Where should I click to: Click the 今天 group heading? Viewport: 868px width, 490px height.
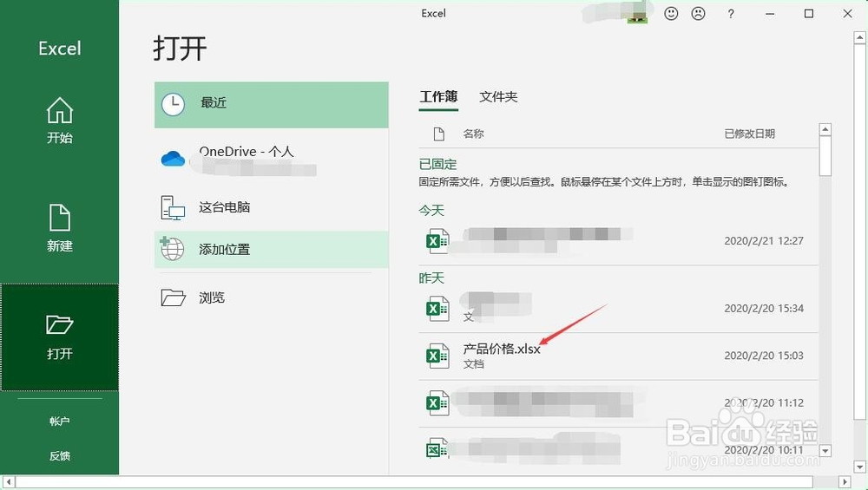point(431,210)
